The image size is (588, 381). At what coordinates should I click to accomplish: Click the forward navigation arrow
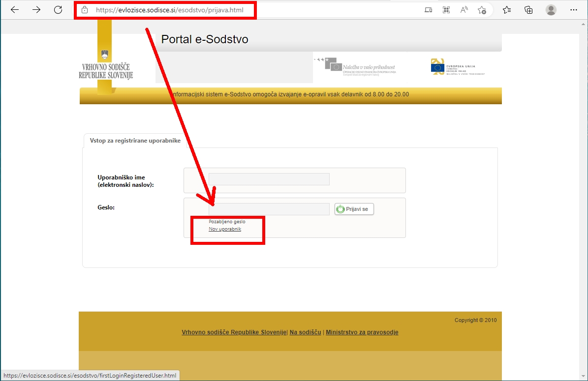[35, 9]
